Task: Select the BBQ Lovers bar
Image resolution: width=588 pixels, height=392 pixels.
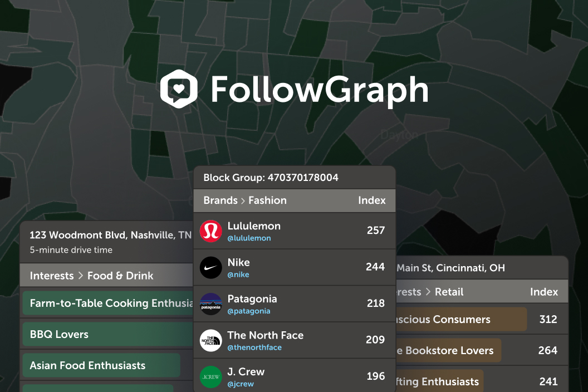Action: (108, 334)
